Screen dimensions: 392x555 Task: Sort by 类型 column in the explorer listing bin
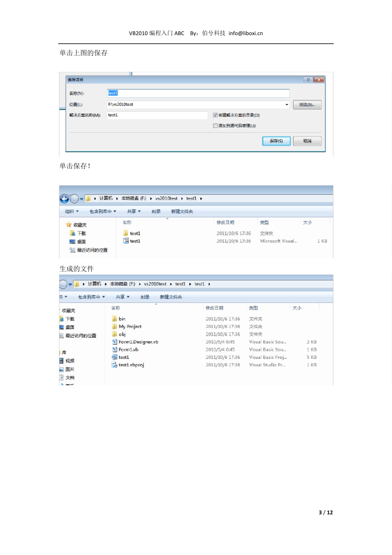click(x=253, y=308)
